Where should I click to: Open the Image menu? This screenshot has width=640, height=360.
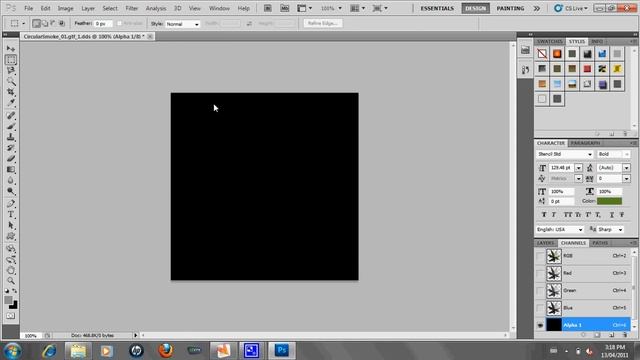[65, 8]
